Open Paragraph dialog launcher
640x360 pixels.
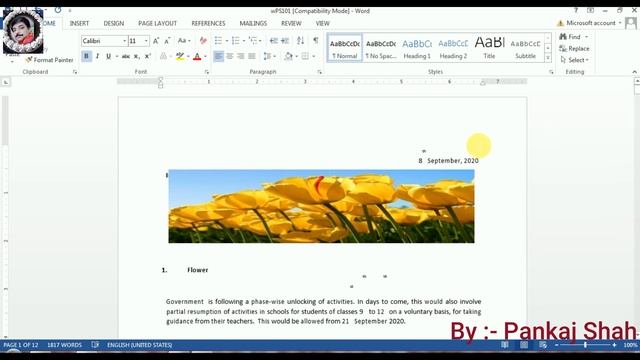pyautogui.click(x=320, y=72)
